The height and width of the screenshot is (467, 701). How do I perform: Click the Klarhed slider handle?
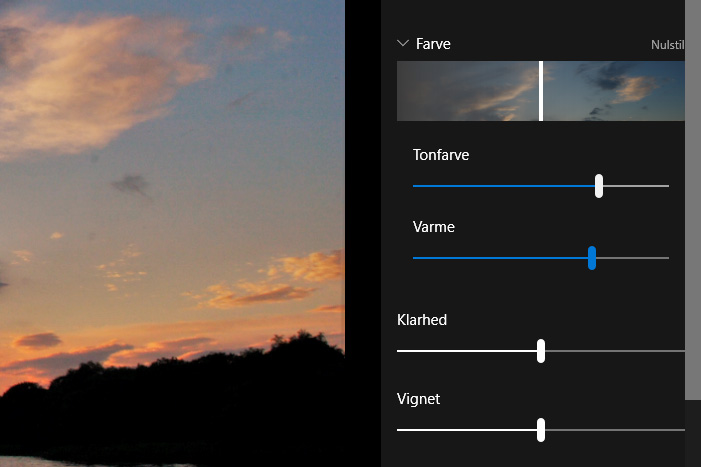(x=541, y=351)
